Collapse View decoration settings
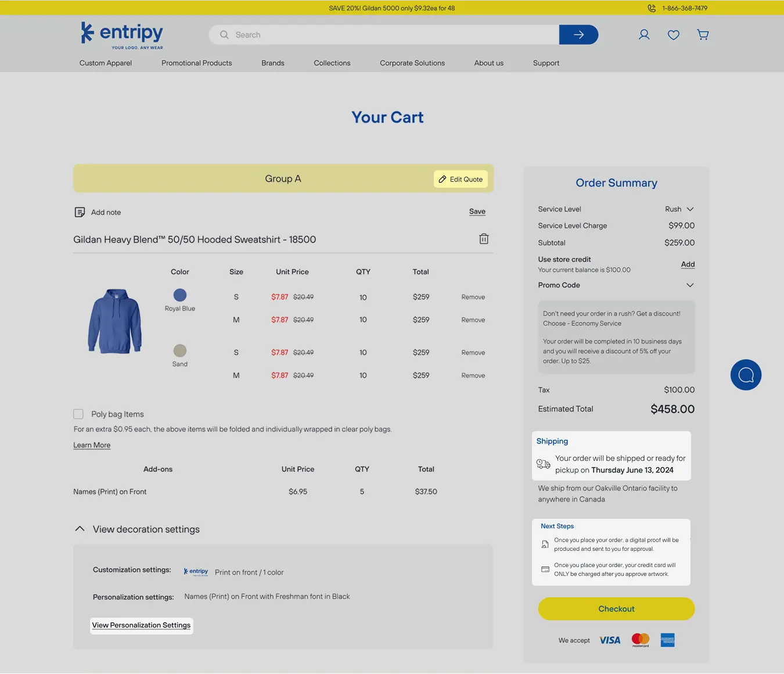 pyautogui.click(x=80, y=529)
